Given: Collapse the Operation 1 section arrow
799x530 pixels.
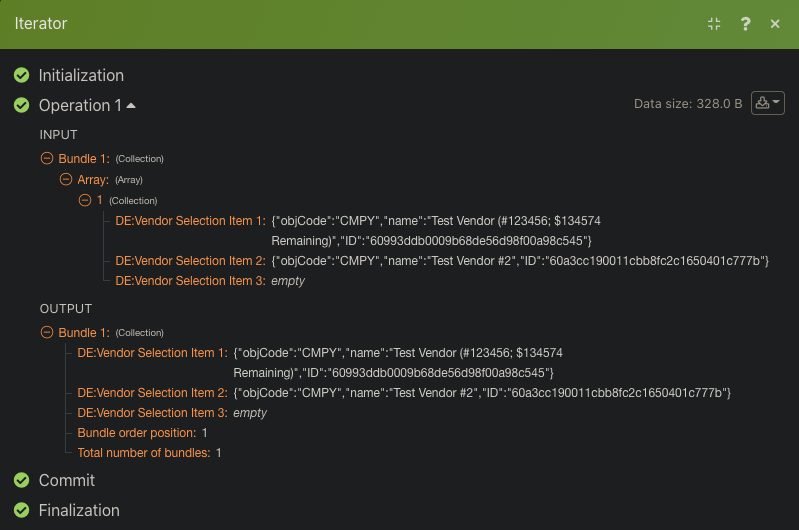Looking at the screenshot, I should tap(131, 105).
